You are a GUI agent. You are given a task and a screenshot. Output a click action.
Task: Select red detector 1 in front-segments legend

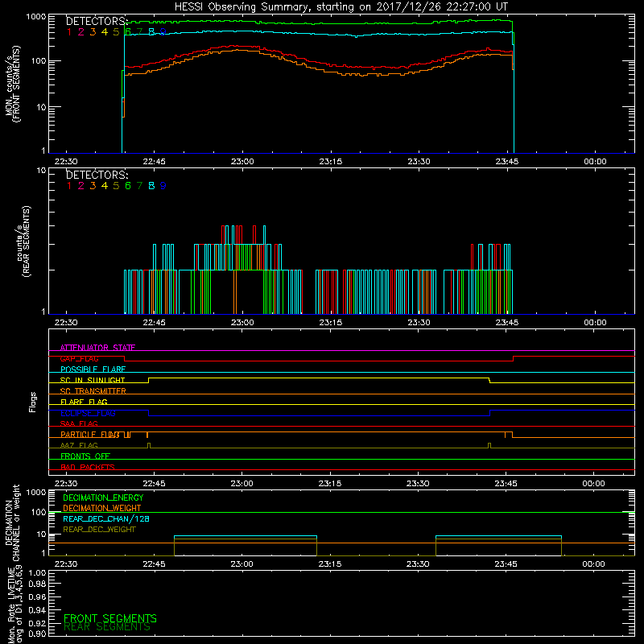pyautogui.click(x=69, y=31)
